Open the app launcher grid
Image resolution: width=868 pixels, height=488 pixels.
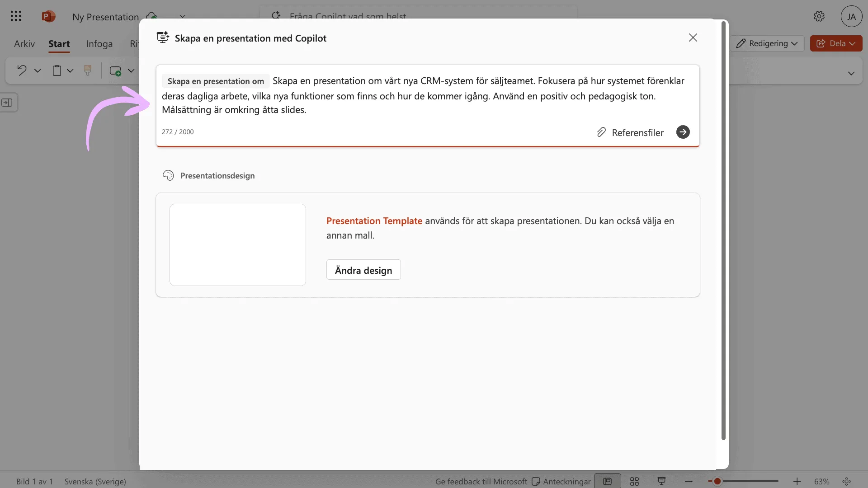point(16,16)
